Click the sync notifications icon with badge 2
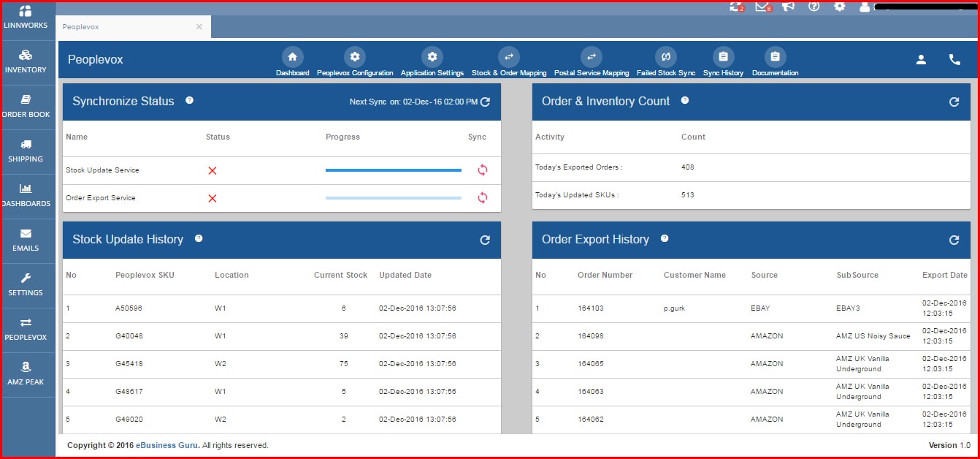Image resolution: width=980 pixels, height=459 pixels. pyautogui.click(x=736, y=7)
